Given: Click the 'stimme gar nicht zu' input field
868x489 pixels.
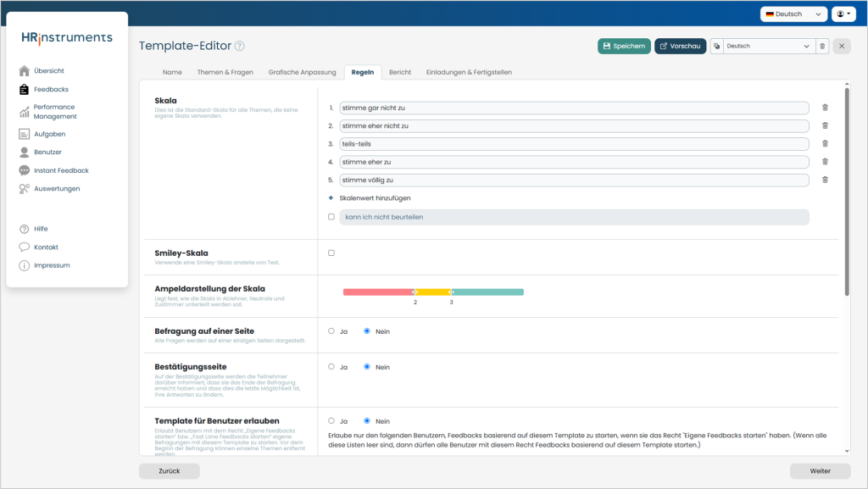Looking at the screenshot, I should [574, 108].
